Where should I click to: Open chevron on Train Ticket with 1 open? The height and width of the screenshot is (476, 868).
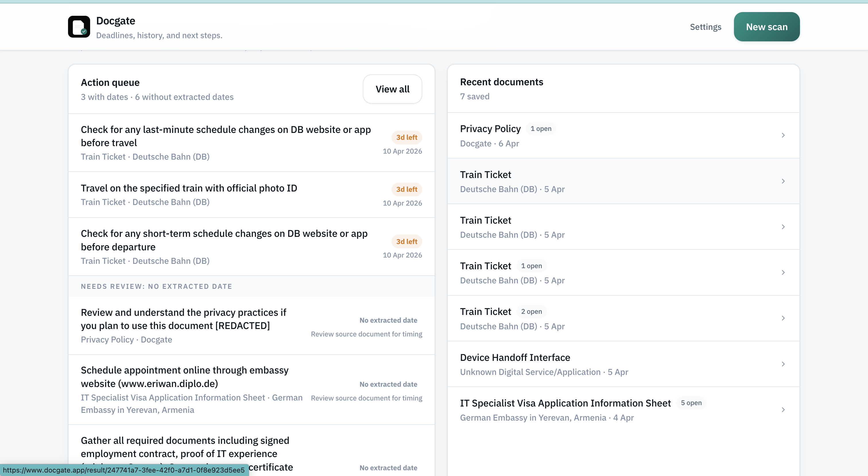(783, 272)
